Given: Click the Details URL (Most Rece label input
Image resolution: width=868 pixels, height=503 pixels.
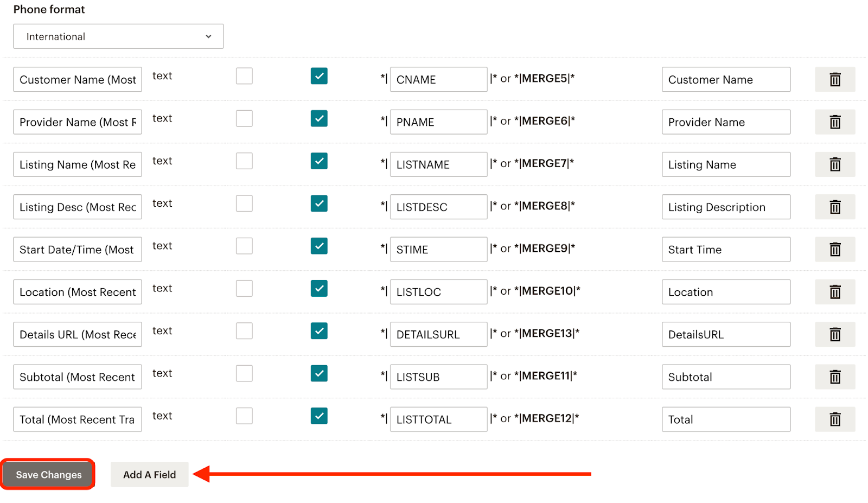Looking at the screenshot, I should (x=78, y=335).
